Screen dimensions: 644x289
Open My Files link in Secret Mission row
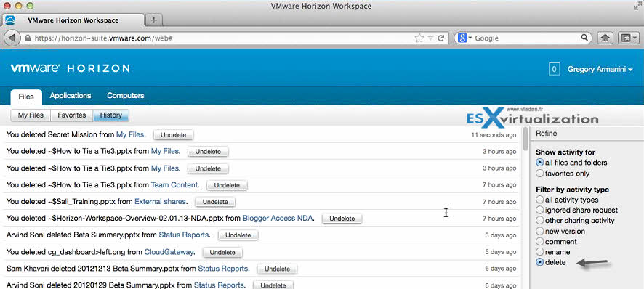[x=130, y=134]
